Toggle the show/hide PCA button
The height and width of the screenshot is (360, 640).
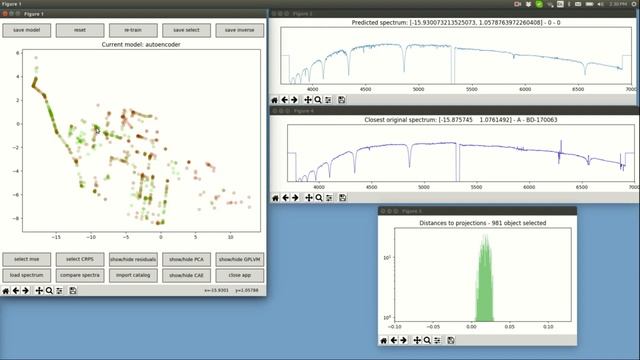pos(187,260)
